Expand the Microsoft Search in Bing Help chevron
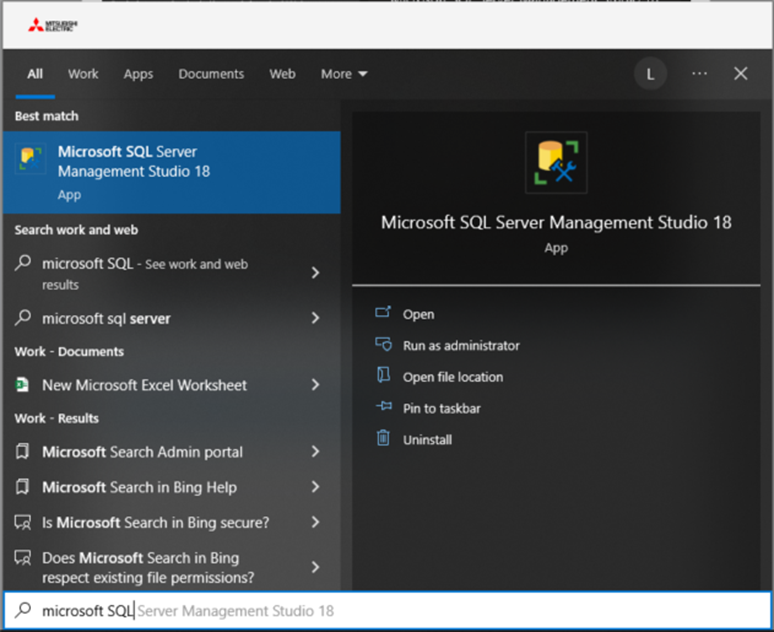Screen dimensions: 774x632 pos(315,487)
